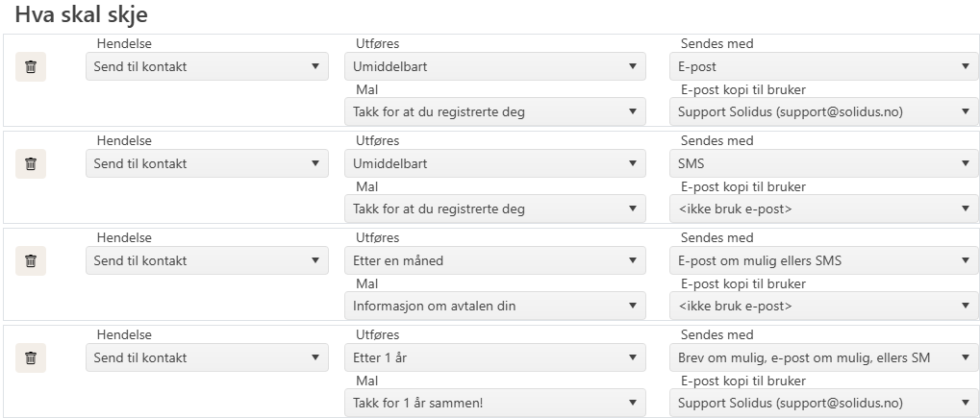Remove the 'Etter 1 år' action row

point(31,358)
